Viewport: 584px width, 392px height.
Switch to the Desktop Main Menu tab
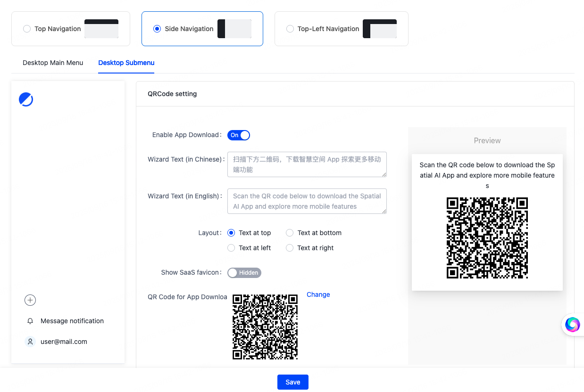tap(53, 63)
